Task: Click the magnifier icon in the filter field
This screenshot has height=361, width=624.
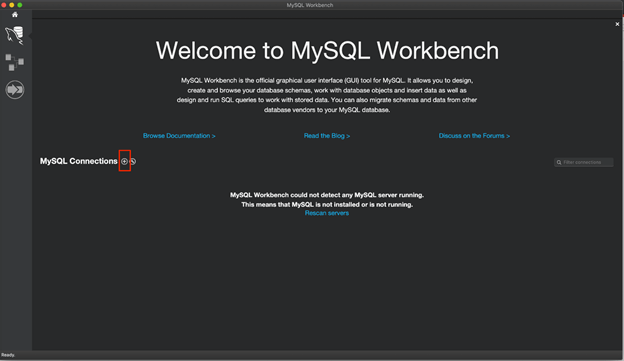Action: pyautogui.click(x=559, y=162)
